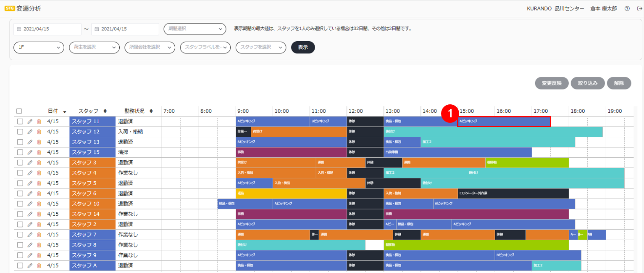The image size is (644, 273).
Task: Select the スタッフ 13 row checkbox
Action: 20,142
